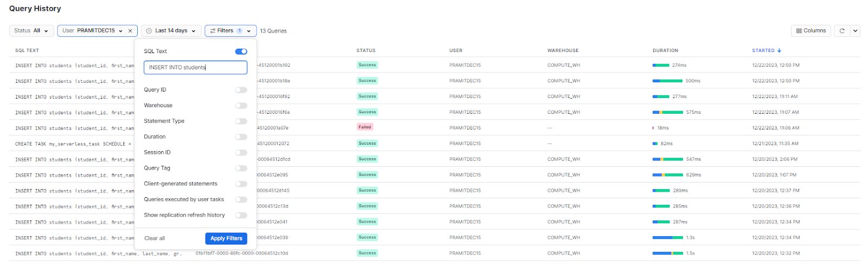The width and height of the screenshot is (868, 273).
Task: Open the Filters panel button
Action: pyautogui.click(x=230, y=31)
